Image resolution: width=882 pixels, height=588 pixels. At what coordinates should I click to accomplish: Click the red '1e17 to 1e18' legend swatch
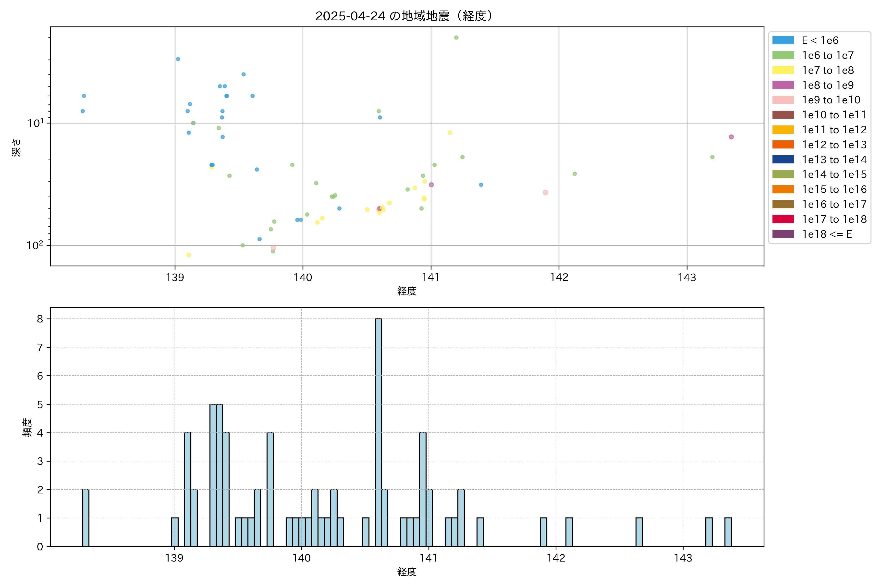coord(783,219)
